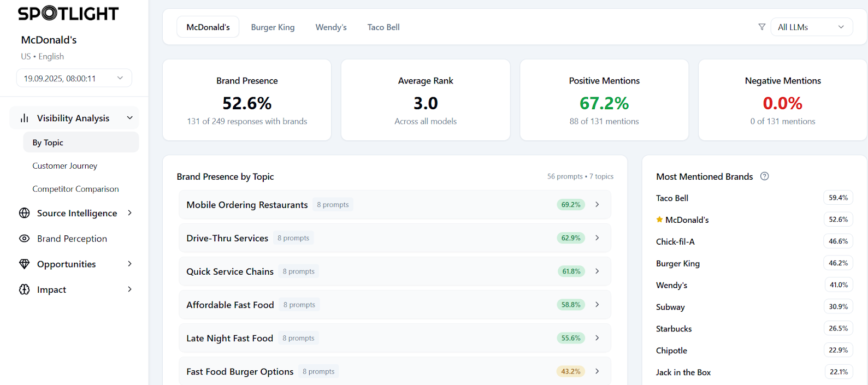Viewport: 868px width, 385px height.
Task: Click the Brand Perception eye icon
Action: click(x=24, y=239)
